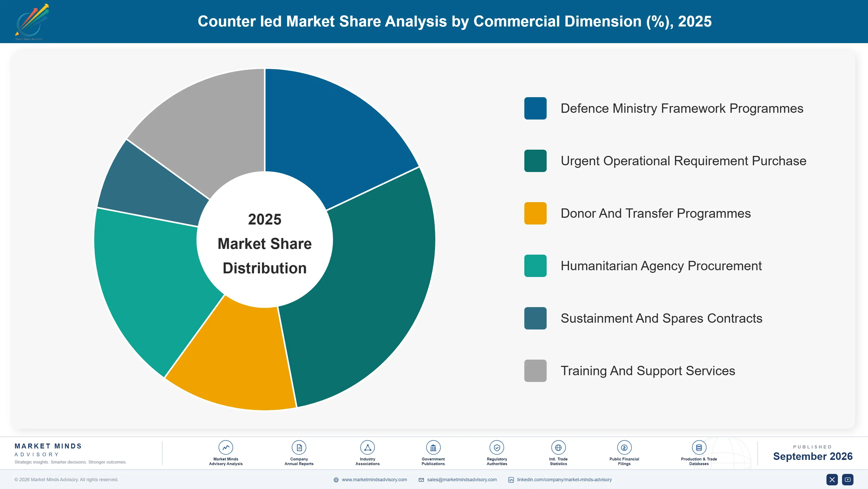Click the Company Annual Reports icon

pos(299,447)
